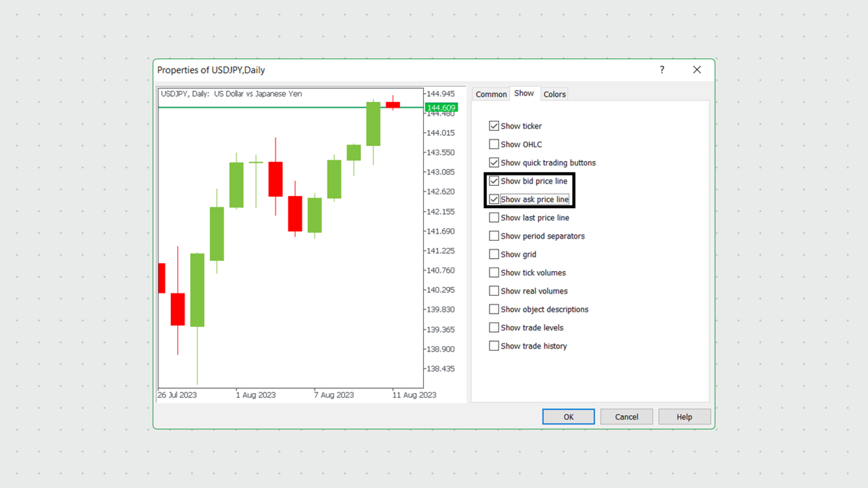This screenshot has height=488, width=868.
Task: Enable Show OHLC option
Action: coord(494,144)
